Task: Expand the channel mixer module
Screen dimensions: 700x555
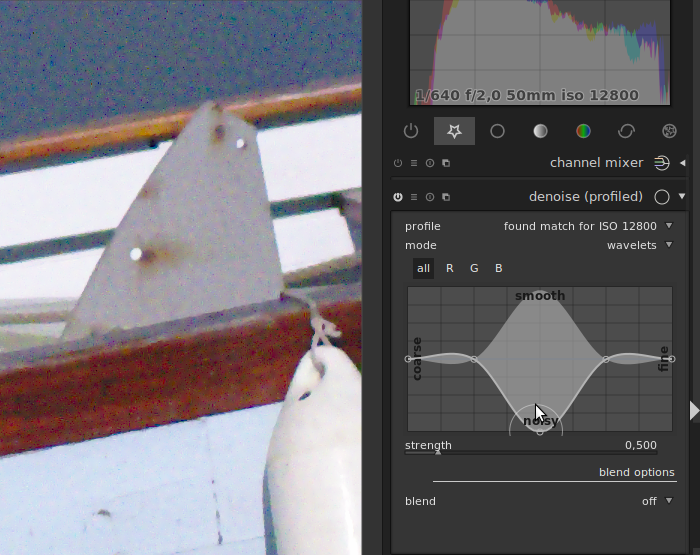Action: point(683,163)
